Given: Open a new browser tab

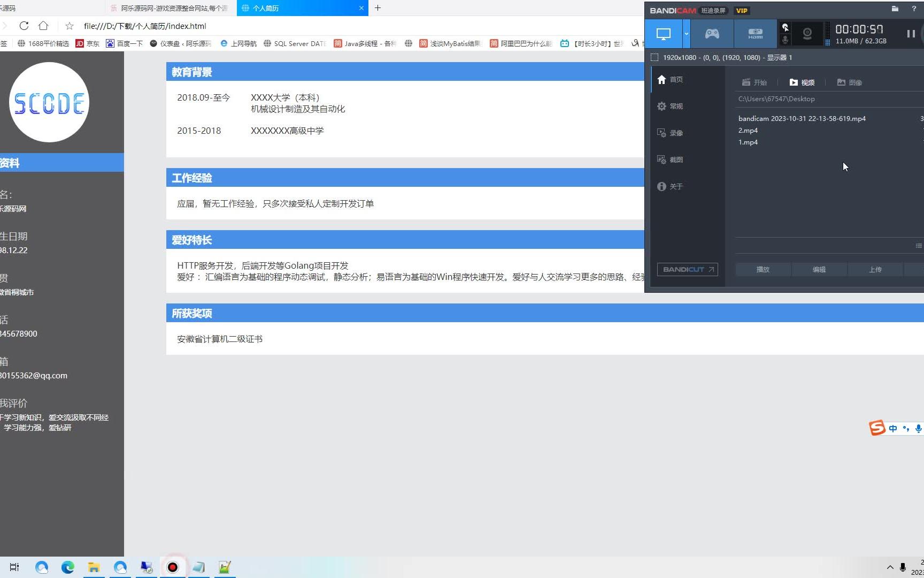Looking at the screenshot, I should click(x=378, y=7).
